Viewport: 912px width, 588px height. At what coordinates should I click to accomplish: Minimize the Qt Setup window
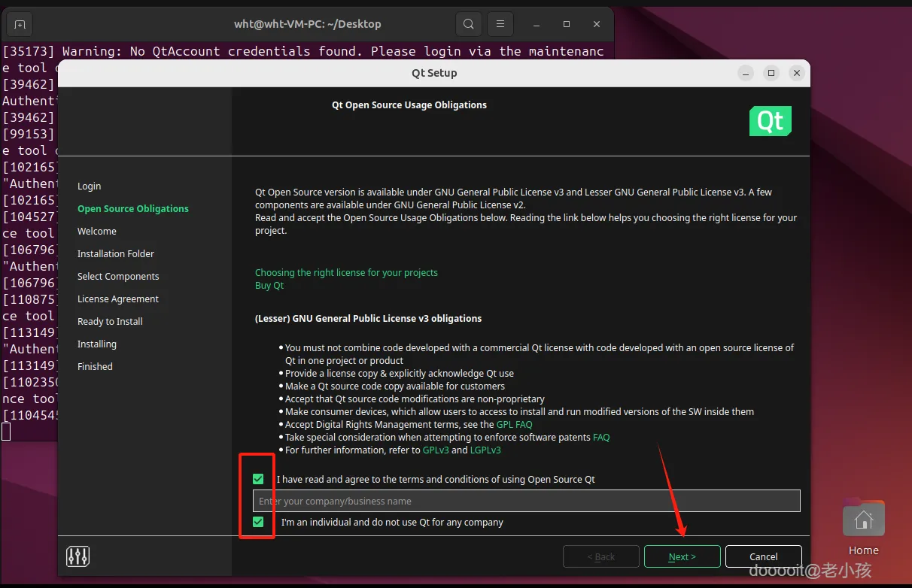point(745,73)
